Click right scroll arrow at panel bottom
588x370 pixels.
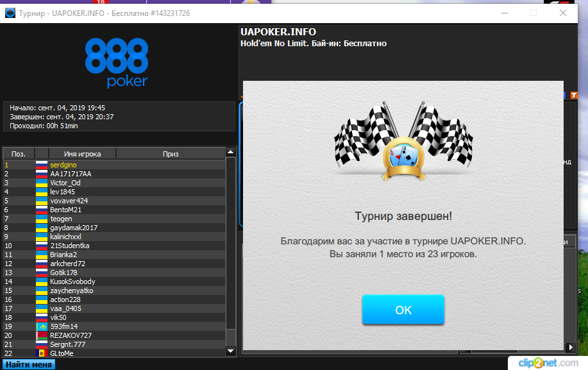pyautogui.click(x=571, y=347)
